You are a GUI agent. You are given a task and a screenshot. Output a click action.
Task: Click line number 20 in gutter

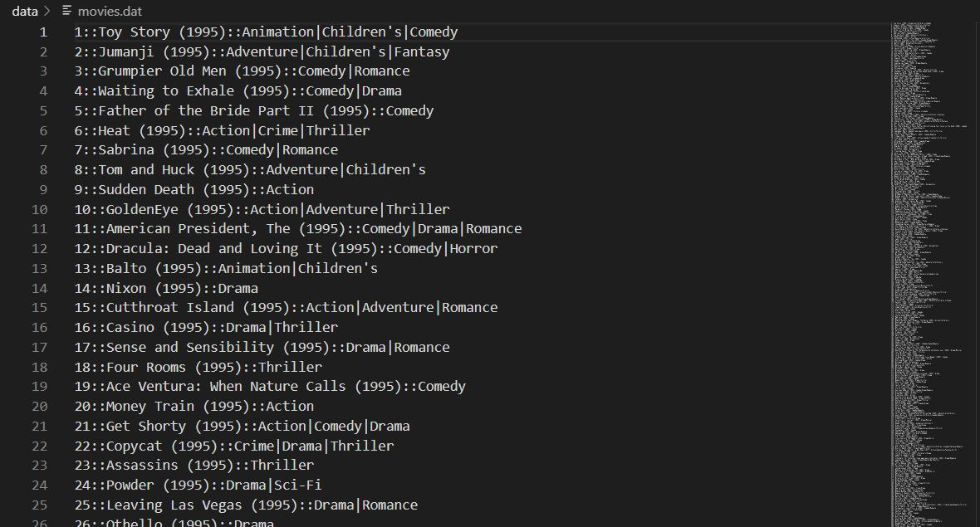pyautogui.click(x=39, y=407)
